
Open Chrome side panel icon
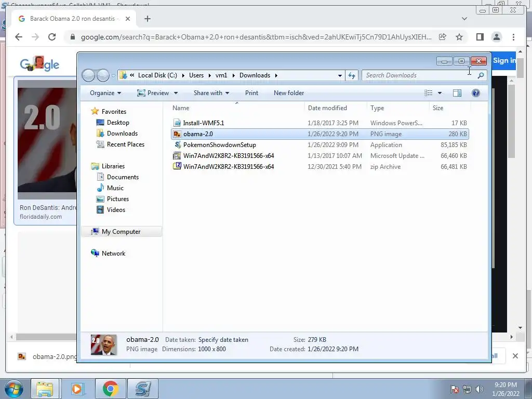pos(480,37)
